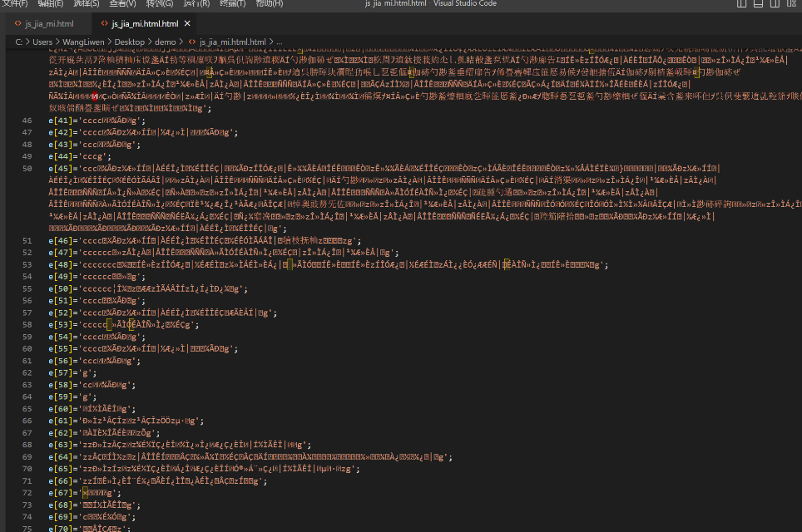Click line number 60 in the gutter
Screen dimensions: 802x532
pos(27,348)
